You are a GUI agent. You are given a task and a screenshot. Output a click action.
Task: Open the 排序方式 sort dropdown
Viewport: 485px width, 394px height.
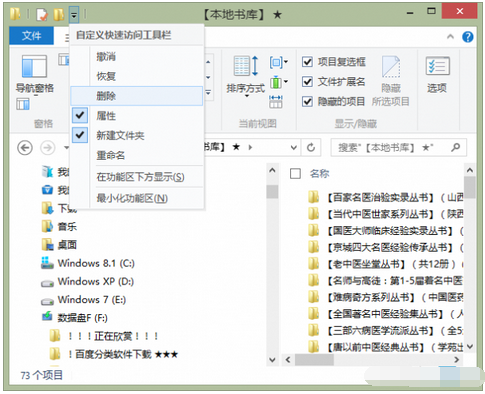(x=246, y=76)
